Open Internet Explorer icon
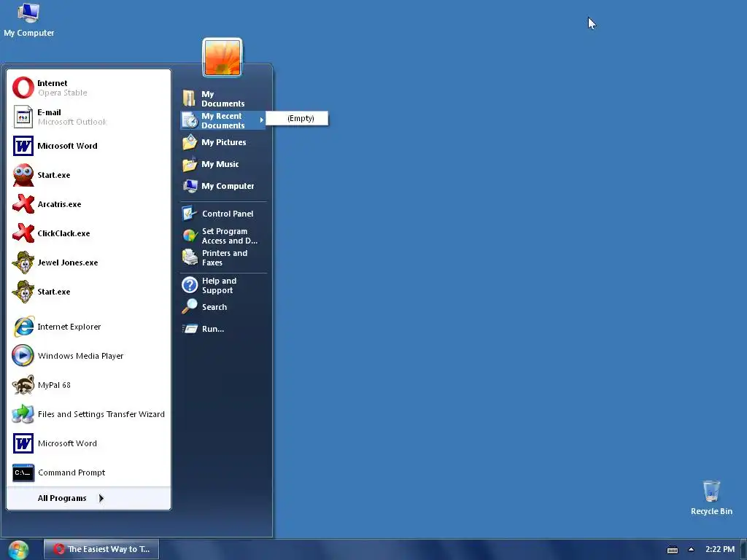 (23, 327)
